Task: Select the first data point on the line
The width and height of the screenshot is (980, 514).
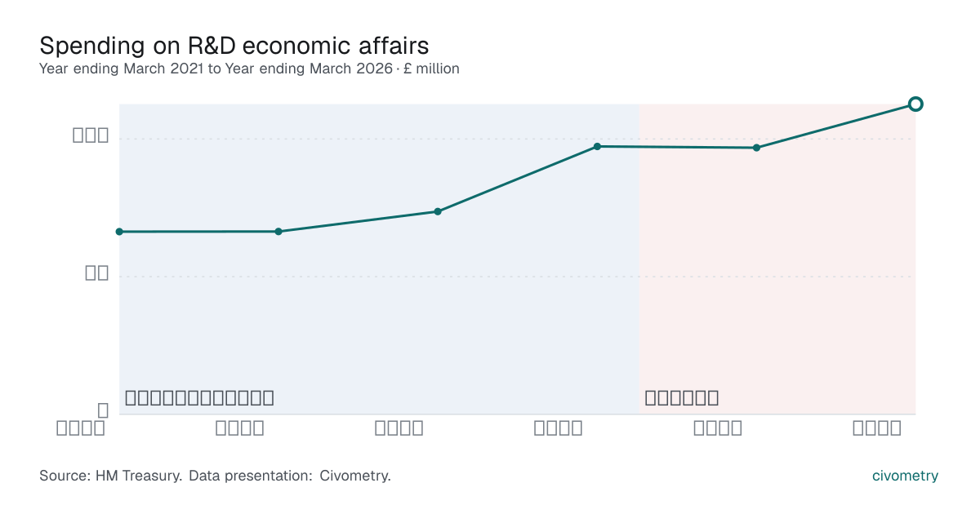Action: point(119,232)
